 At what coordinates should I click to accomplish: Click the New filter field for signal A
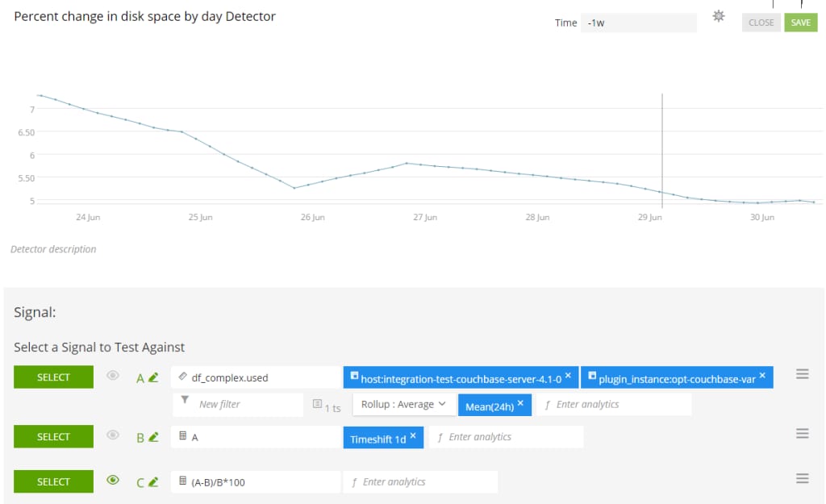(240, 405)
